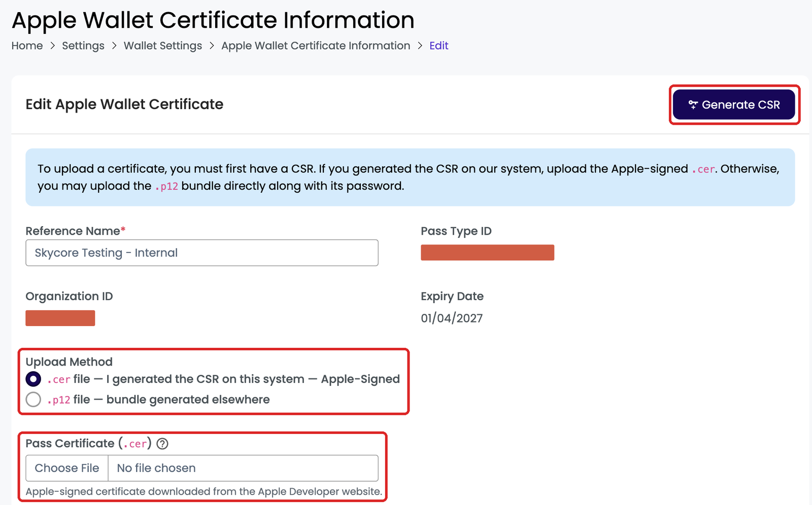812x505 pixels.
Task: Click the help icon beside Pass Certificate
Action: [x=162, y=444]
